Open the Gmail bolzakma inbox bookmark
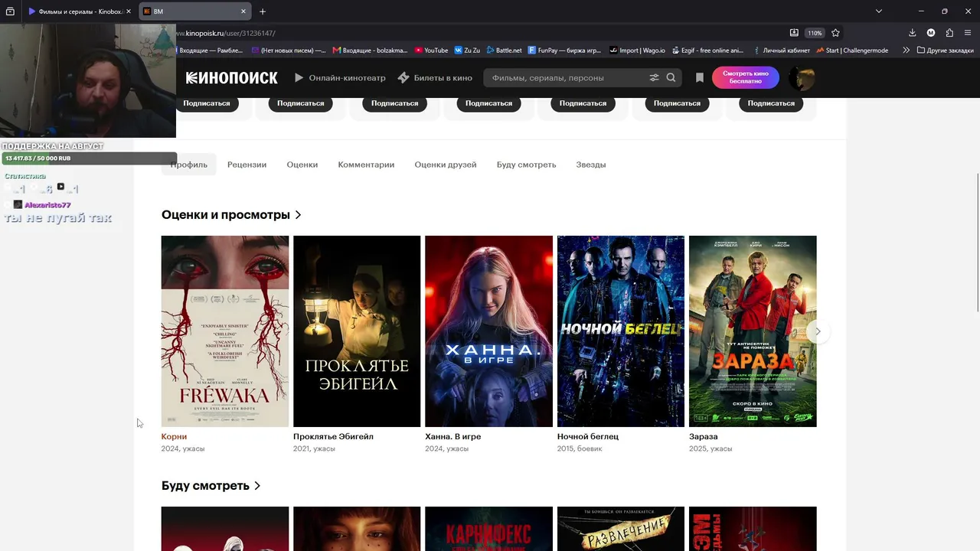The width and height of the screenshot is (980, 551). pos(371,51)
